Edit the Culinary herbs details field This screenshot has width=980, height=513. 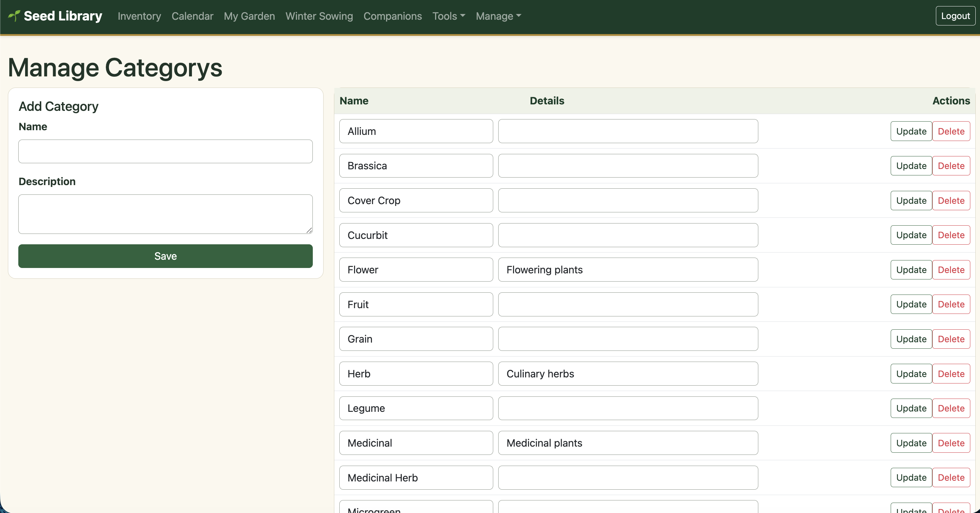[x=628, y=374]
